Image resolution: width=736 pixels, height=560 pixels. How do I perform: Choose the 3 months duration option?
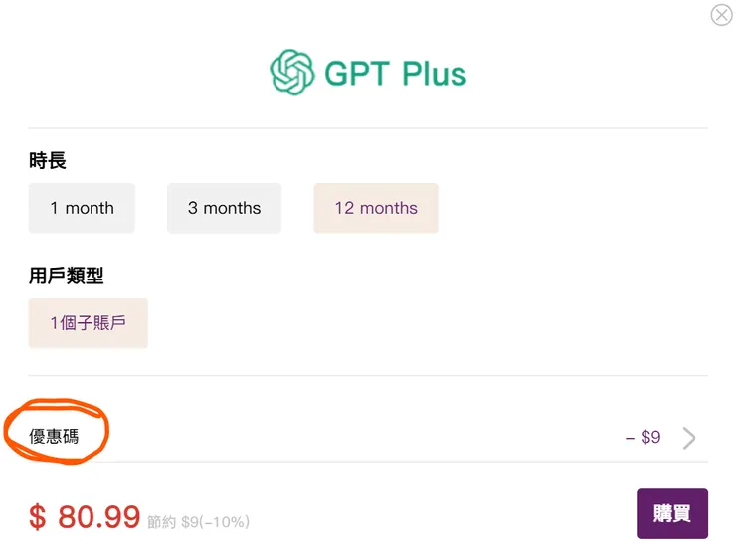tap(224, 208)
